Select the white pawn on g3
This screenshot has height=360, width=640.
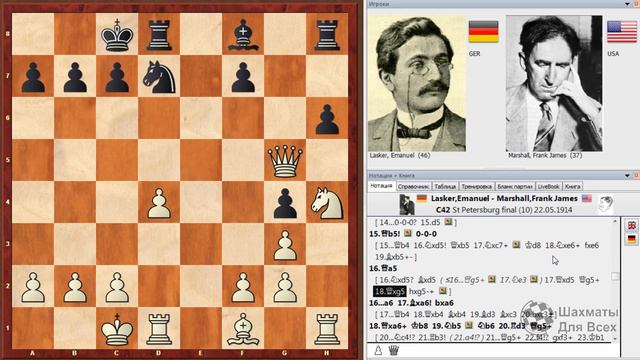[x=285, y=245]
